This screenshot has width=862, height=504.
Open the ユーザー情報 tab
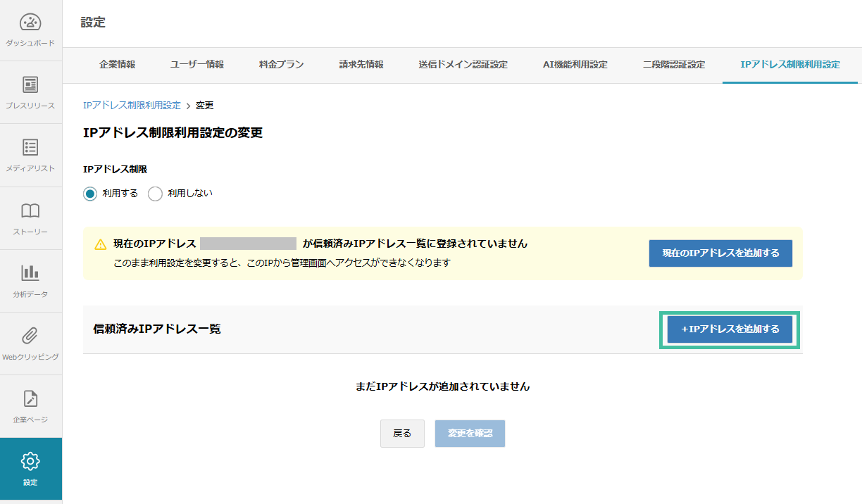(198, 63)
